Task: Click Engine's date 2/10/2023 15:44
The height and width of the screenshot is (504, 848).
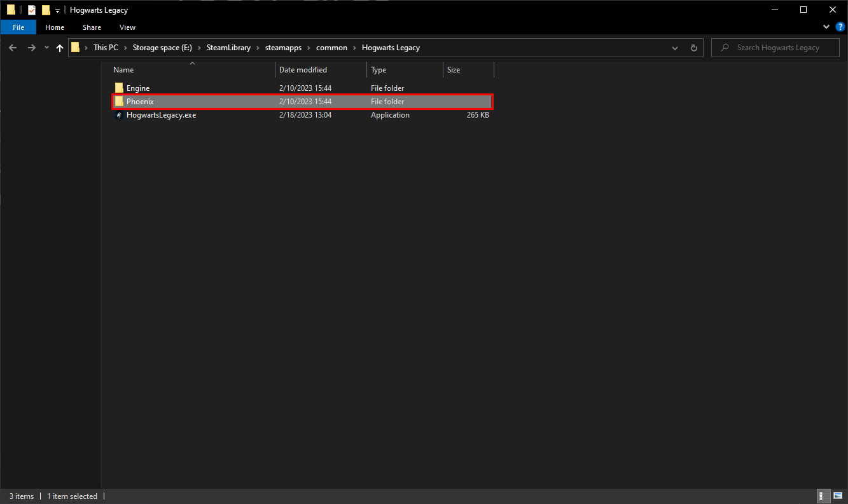Action: pyautogui.click(x=305, y=88)
